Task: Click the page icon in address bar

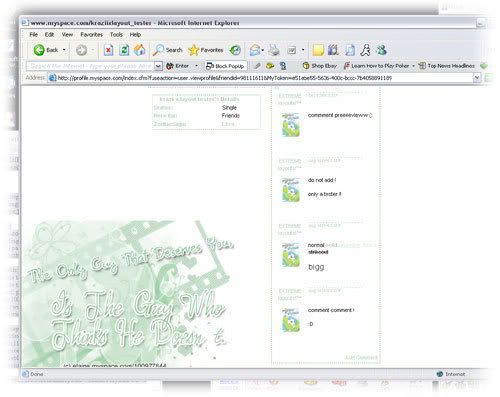Action: point(52,78)
